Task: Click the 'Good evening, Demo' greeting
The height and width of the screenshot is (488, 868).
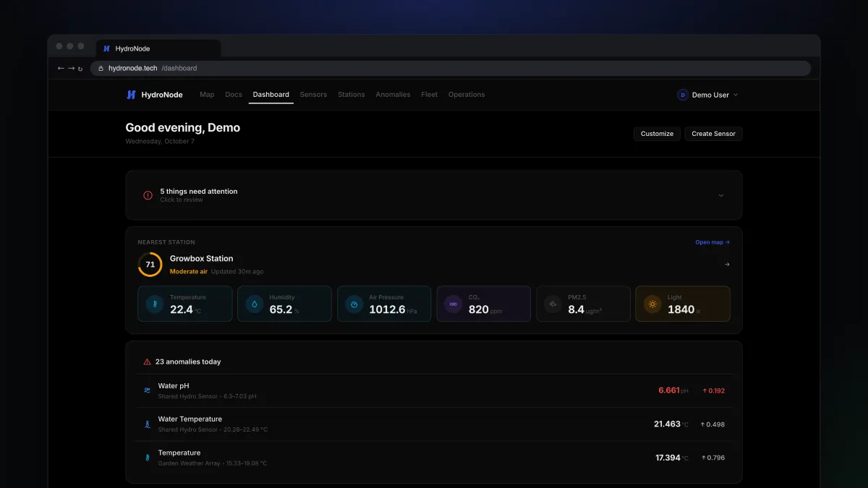Action: (x=183, y=128)
